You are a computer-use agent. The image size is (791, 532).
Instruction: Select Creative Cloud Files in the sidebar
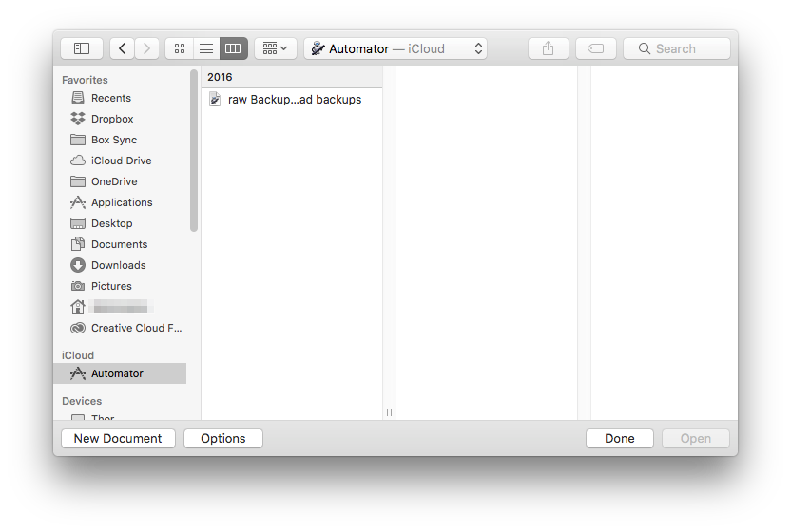pyautogui.click(x=121, y=328)
